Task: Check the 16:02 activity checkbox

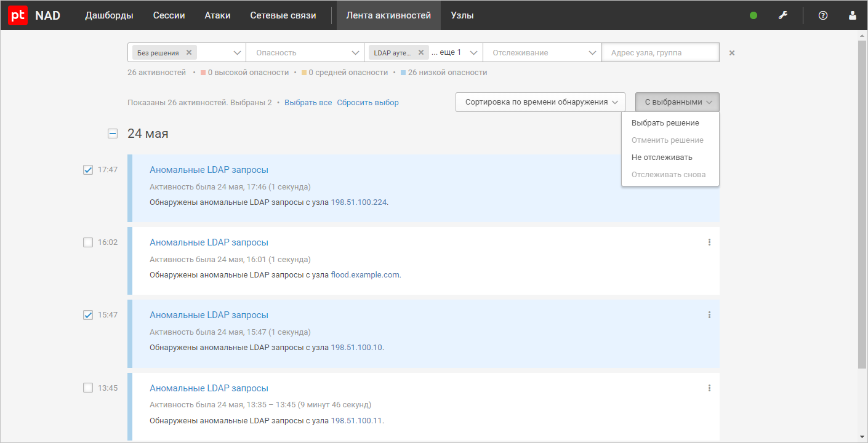Action: (x=88, y=242)
